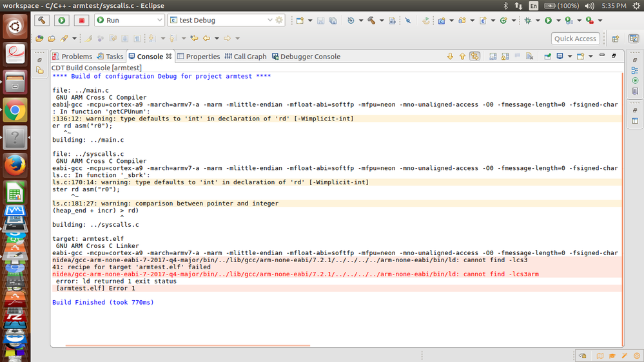Viewport: 644px width, 362px height.
Task: Open the Properties tab
Action: coord(199,56)
